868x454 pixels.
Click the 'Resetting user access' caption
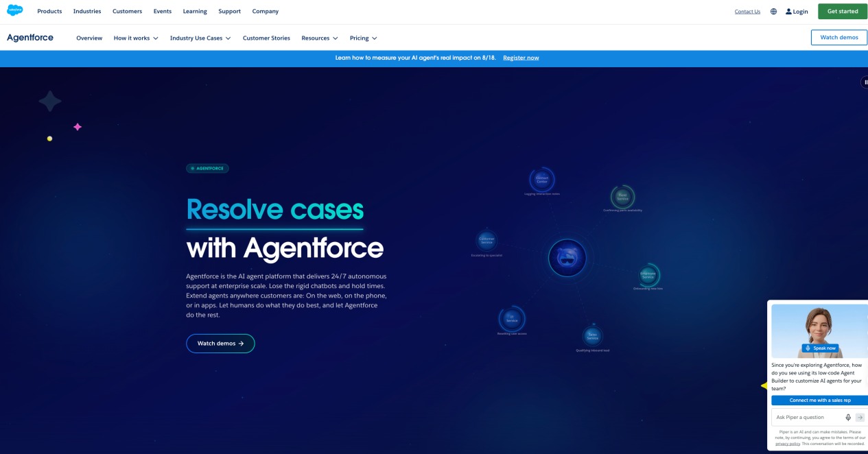tap(512, 333)
